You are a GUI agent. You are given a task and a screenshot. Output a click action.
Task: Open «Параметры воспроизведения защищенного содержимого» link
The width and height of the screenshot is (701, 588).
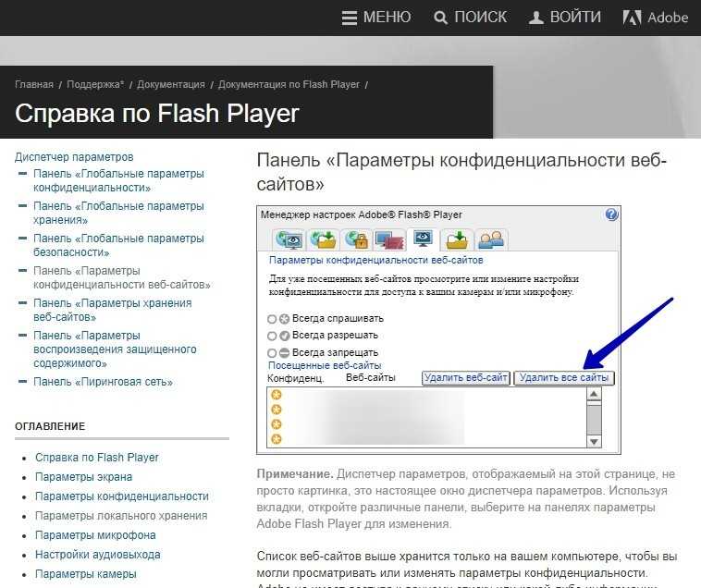click(115, 349)
